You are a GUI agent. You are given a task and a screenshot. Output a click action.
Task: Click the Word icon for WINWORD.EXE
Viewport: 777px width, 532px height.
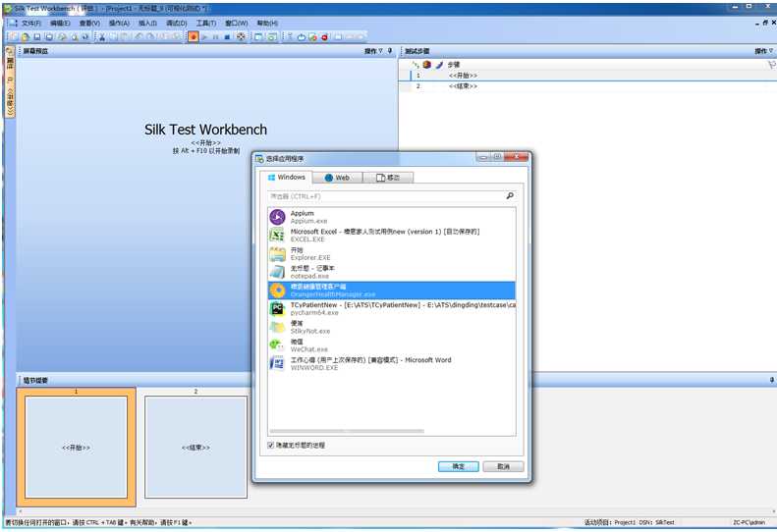pyautogui.click(x=277, y=363)
